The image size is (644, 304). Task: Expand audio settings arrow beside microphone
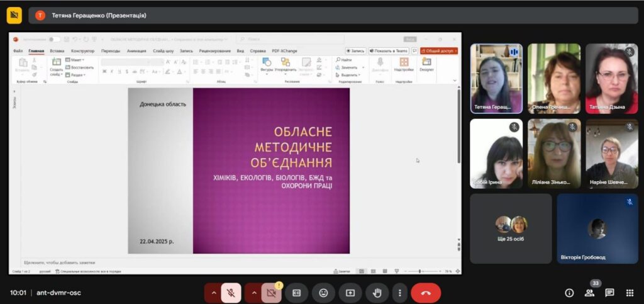213,293
